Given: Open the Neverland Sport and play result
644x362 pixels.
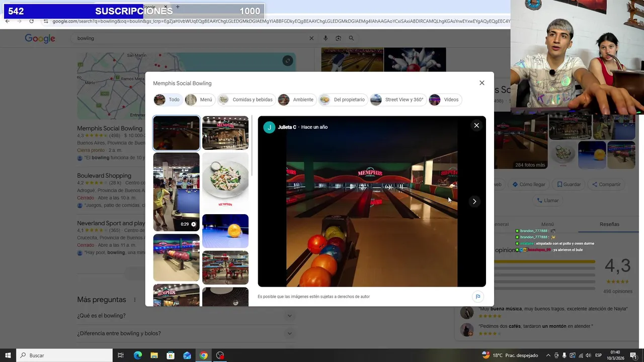Looking at the screenshot, I should pyautogui.click(x=111, y=223).
